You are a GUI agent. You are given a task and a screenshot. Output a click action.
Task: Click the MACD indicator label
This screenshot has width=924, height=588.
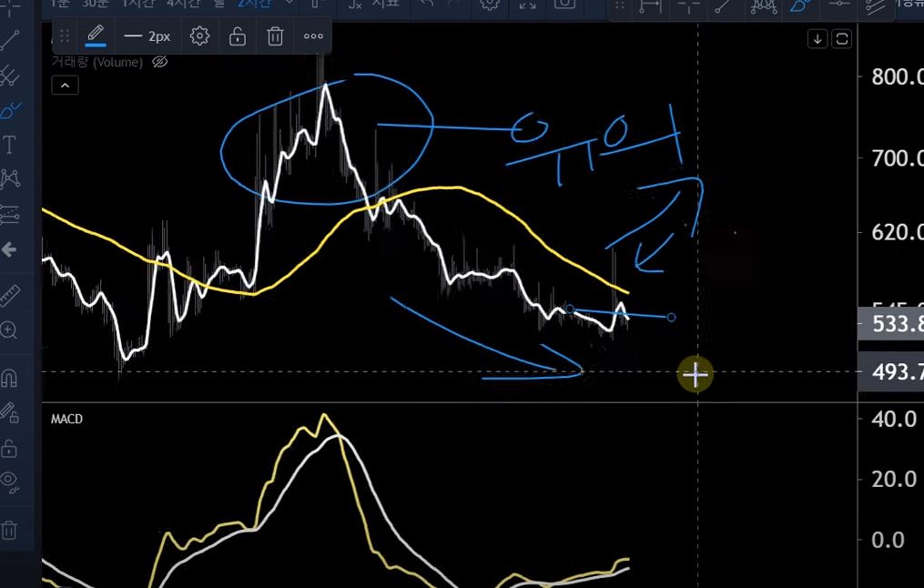click(66, 419)
